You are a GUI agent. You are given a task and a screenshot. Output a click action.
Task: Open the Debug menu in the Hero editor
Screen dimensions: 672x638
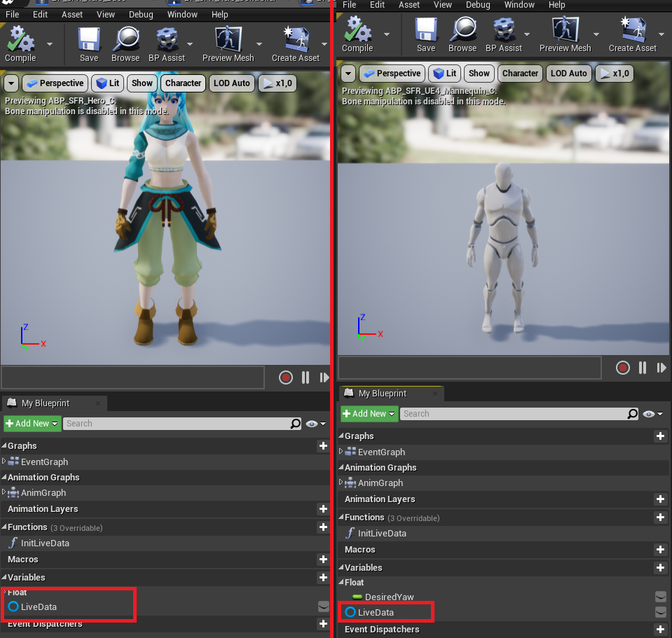[141, 14]
